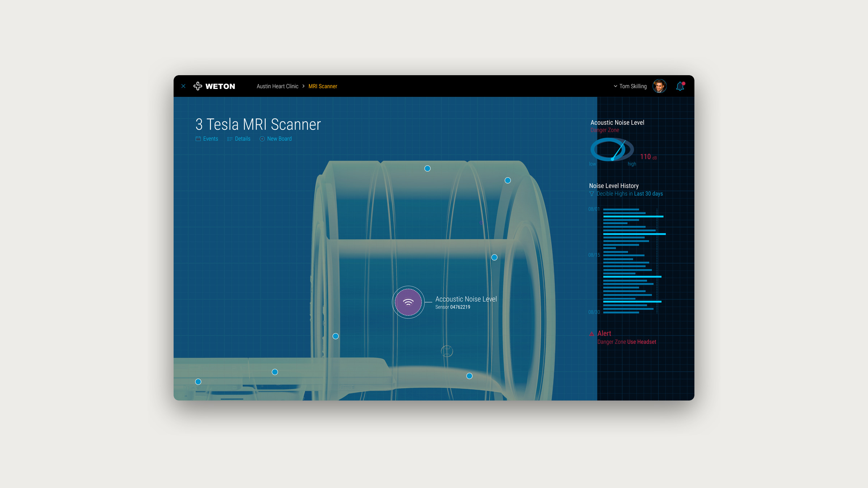Click the Acoustic Noise Level heading
Image resolution: width=868 pixels, height=488 pixels.
pyautogui.click(x=617, y=123)
